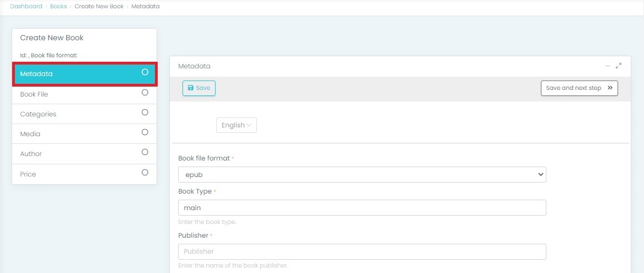The image size is (644, 273).
Task: Collapse the Metadata panel with minus icon
Action: click(x=608, y=66)
